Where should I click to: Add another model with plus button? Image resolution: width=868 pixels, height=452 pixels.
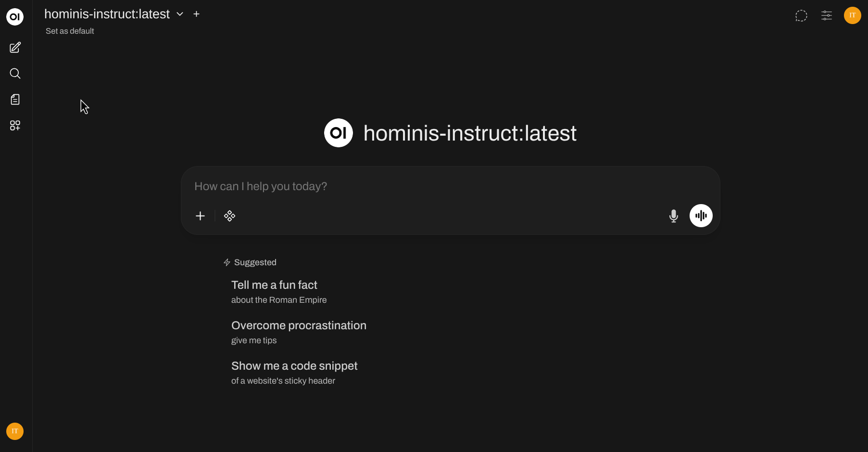196,14
